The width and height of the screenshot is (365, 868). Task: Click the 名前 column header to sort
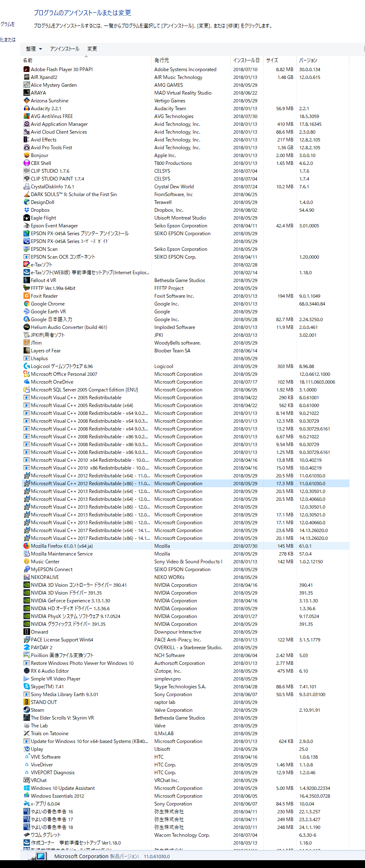(x=28, y=60)
